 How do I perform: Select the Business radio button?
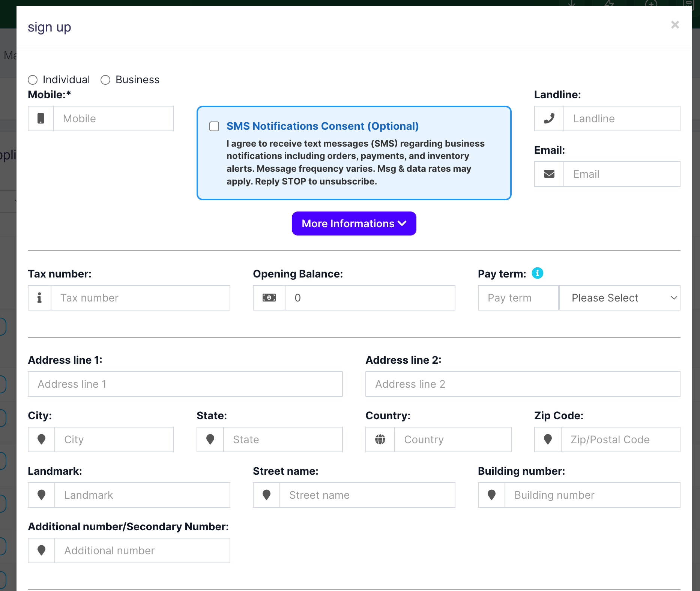click(x=105, y=79)
